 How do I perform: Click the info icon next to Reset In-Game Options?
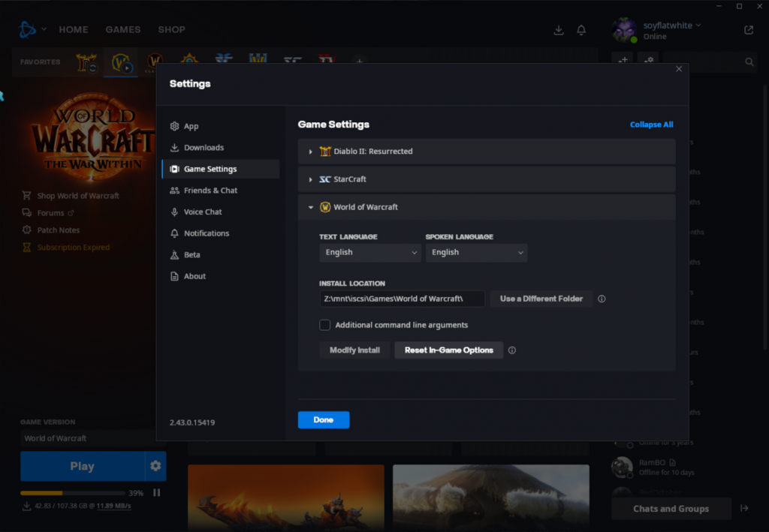(x=512, y=350)
